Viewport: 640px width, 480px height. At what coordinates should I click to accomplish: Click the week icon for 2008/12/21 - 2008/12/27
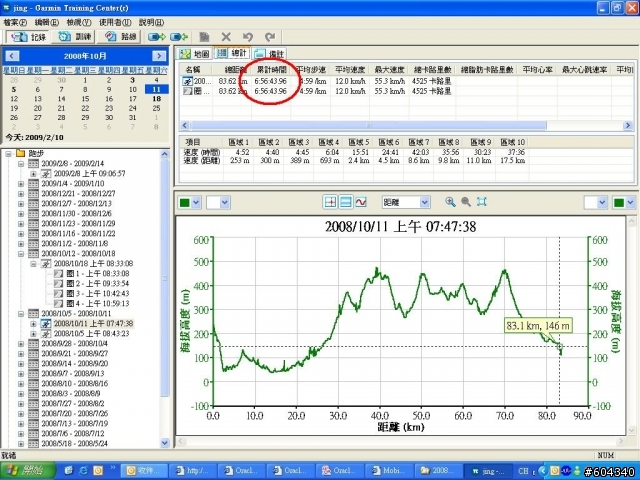(33, 193)
